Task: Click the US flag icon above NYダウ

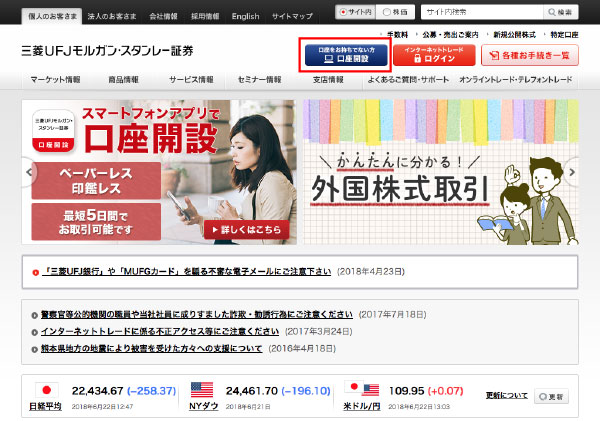Action: point(202,390)
